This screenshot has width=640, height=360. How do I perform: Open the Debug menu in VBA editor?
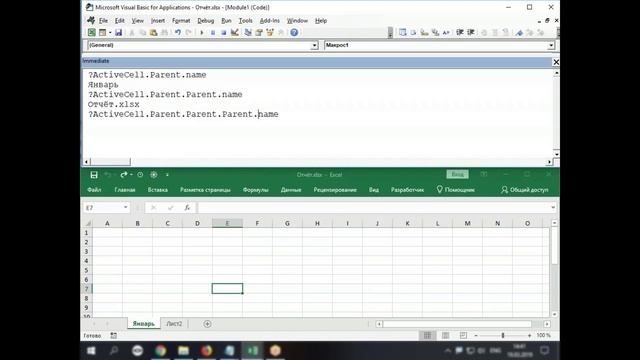[x=205, y=20]
